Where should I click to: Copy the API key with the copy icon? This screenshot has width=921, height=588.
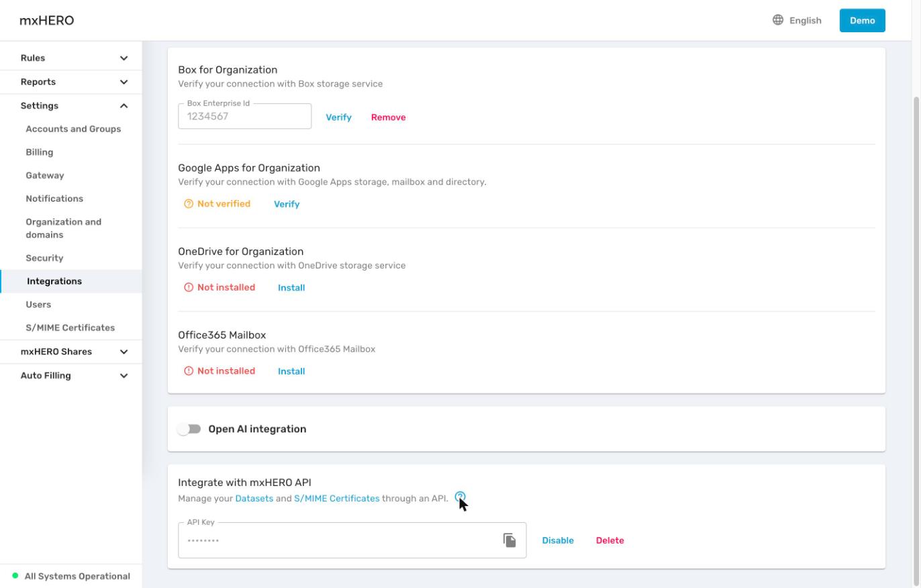[x=510, y=540]
